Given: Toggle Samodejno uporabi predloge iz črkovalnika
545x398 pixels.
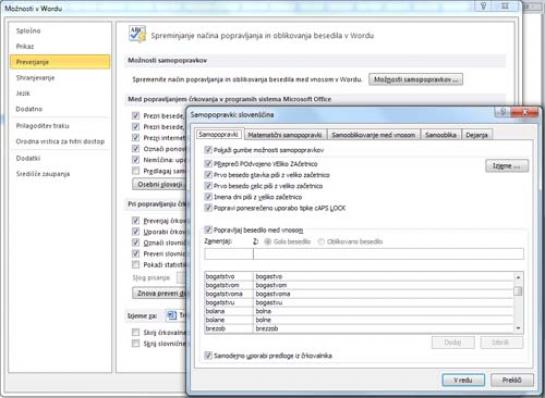Looking at the screenshot, I should pyautogui.click(x=208, y=355).
